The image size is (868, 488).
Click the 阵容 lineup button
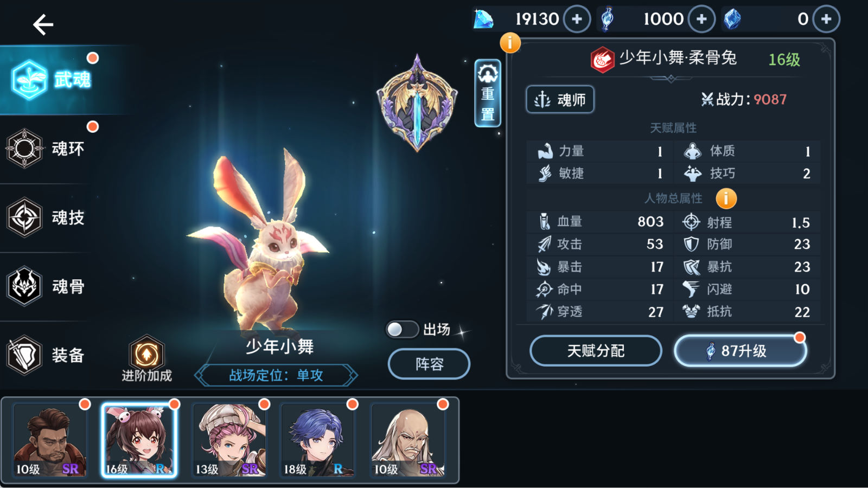tap(429, 364)
